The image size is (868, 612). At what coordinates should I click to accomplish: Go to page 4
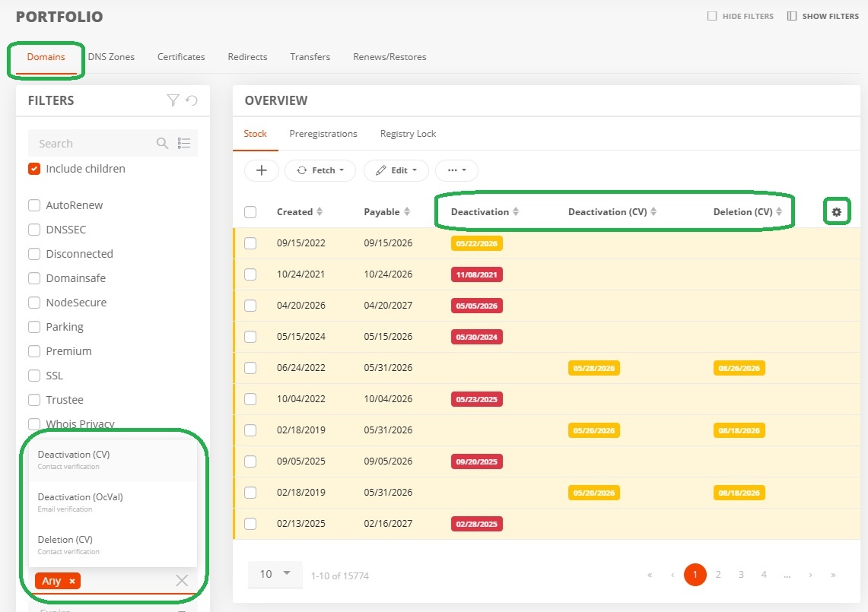tap(764, 575)
